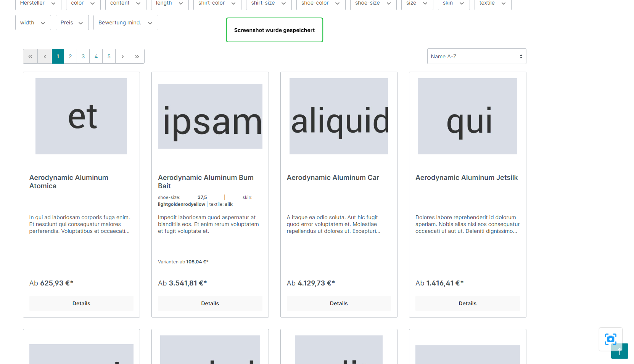
Task: Open Details for Aerodynamic Aluminum Atomica
Action: [81, 303]
